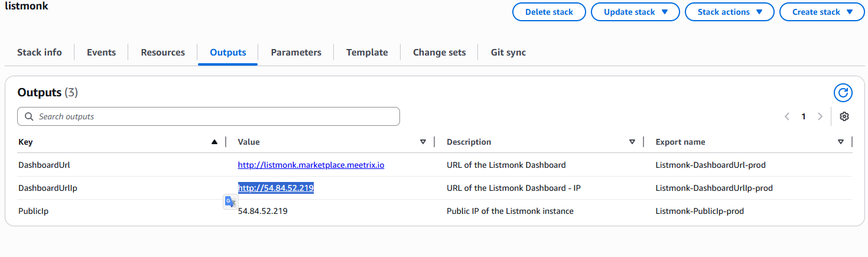Switch to the Parameters tab
Screen dimensions: 868x257
[x=296, y=52]
